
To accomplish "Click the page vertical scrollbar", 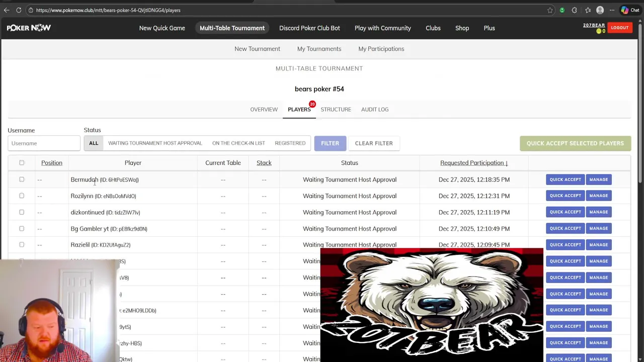I will [640, 103].
